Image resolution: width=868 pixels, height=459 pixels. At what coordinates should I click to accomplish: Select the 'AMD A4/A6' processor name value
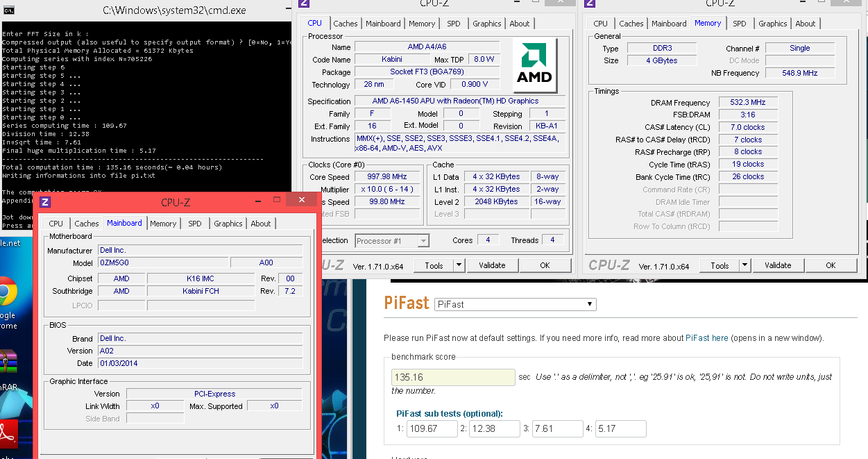(x=427, y=47)
